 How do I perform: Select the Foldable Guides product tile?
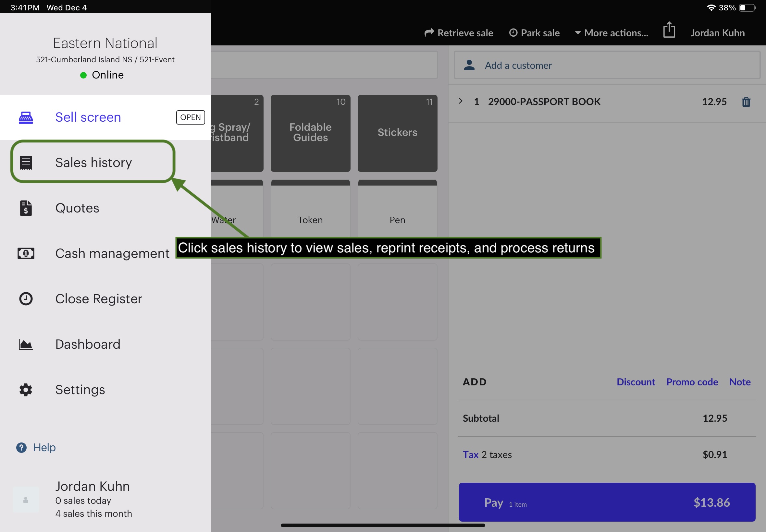(310, 133)
